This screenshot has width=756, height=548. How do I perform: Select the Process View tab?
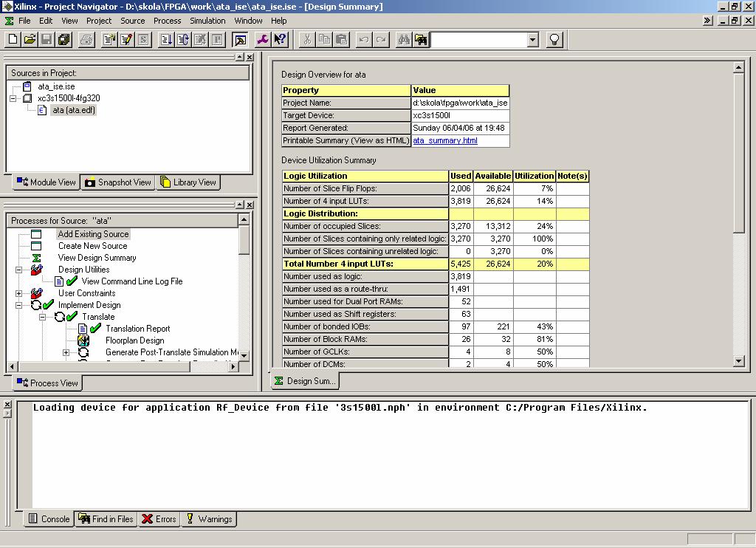pyautogui.click(x=47, y=383)
